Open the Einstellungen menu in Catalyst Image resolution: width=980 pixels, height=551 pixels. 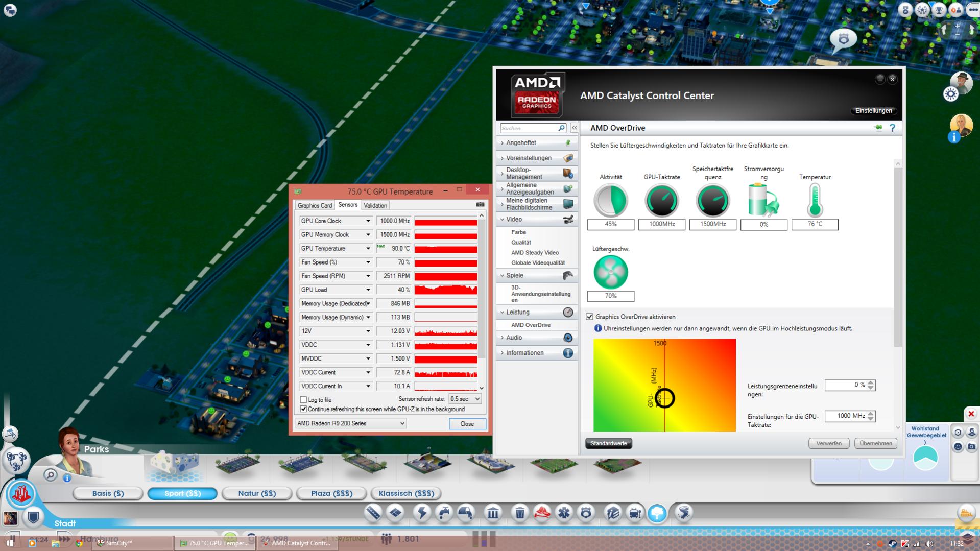873,111
